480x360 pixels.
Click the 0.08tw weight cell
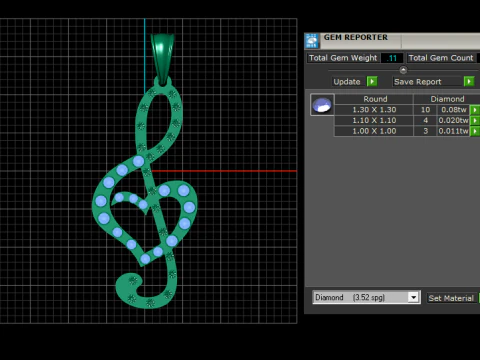point(453,110)
